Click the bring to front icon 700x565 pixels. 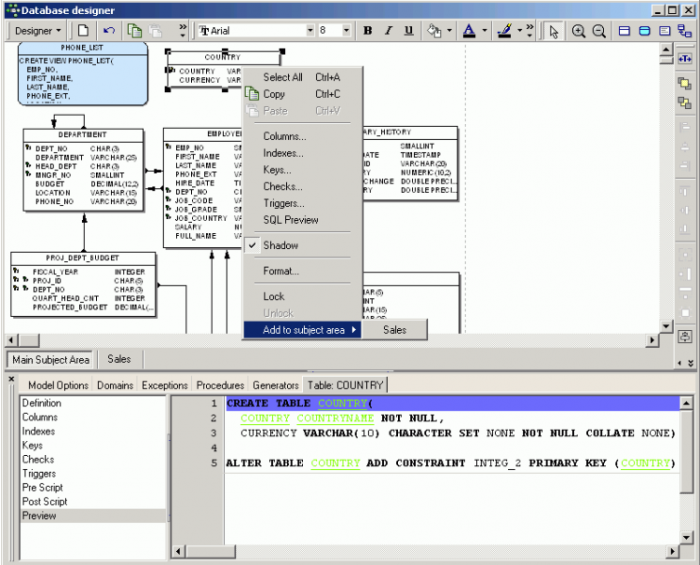685,83
